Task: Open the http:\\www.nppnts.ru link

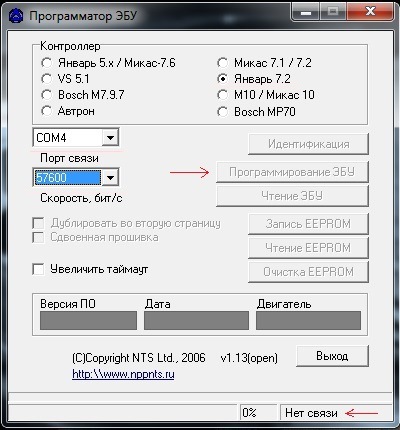Action: (123, 374)
